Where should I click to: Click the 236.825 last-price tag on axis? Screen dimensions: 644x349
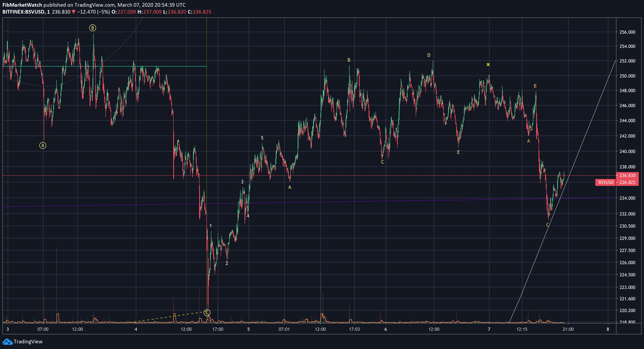click(627, 182)
